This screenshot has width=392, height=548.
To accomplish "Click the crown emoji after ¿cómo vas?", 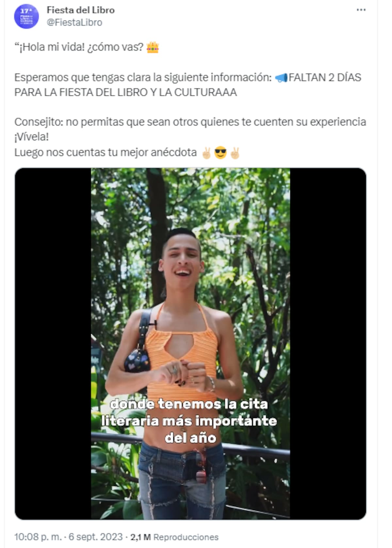I will (x=153, y=47).
